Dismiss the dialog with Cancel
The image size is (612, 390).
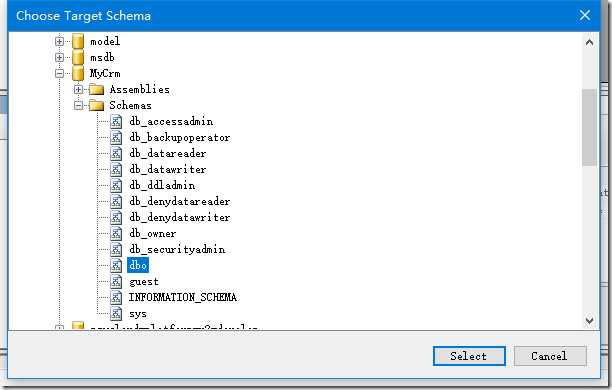point(550,356)
